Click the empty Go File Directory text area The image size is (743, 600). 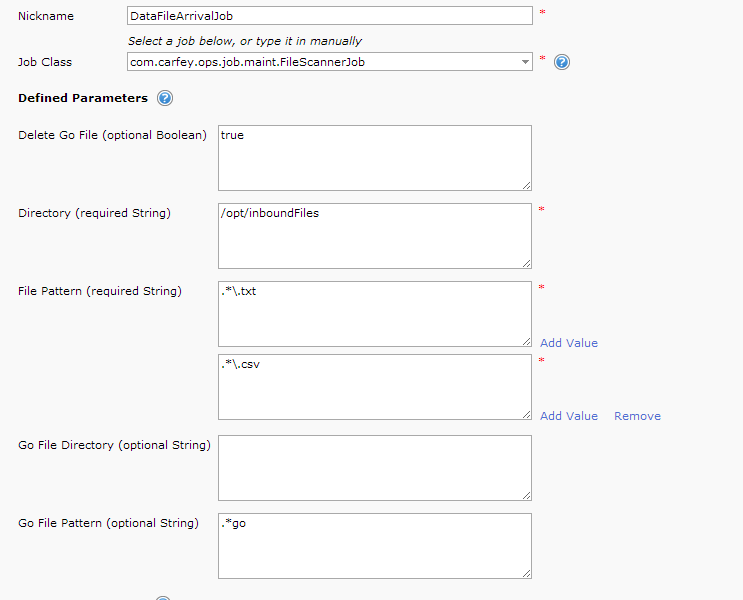click(x=374, y=467)
